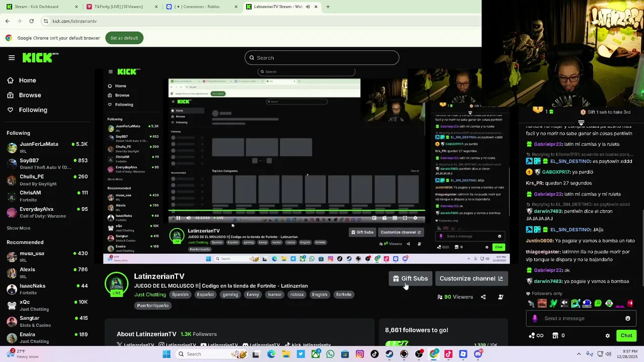Reload the page
Screen dimensions: 644x362
tap(31, 21)
